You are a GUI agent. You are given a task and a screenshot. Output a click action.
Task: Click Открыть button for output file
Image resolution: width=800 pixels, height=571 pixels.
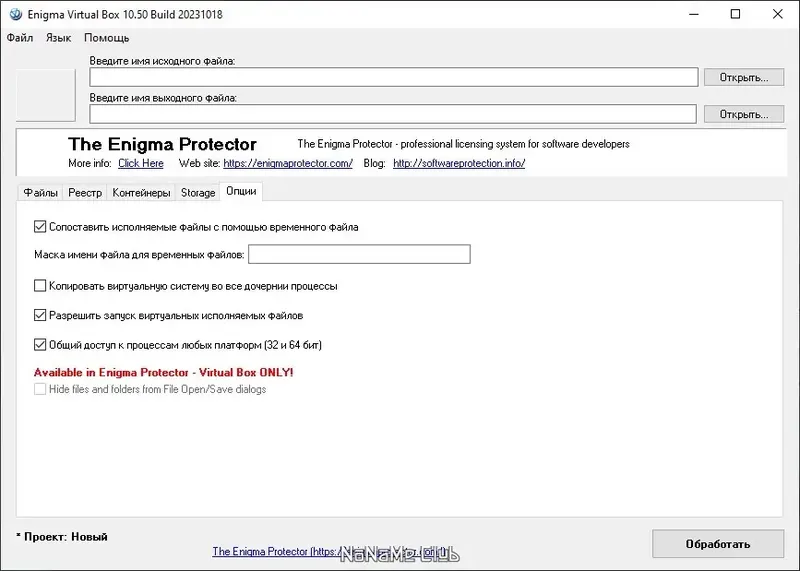pos(744,114)
